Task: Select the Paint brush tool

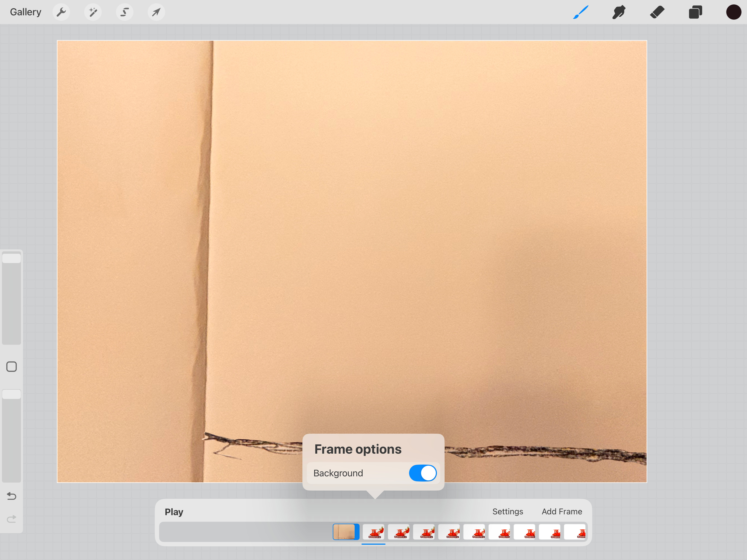Action: (581, 12)
